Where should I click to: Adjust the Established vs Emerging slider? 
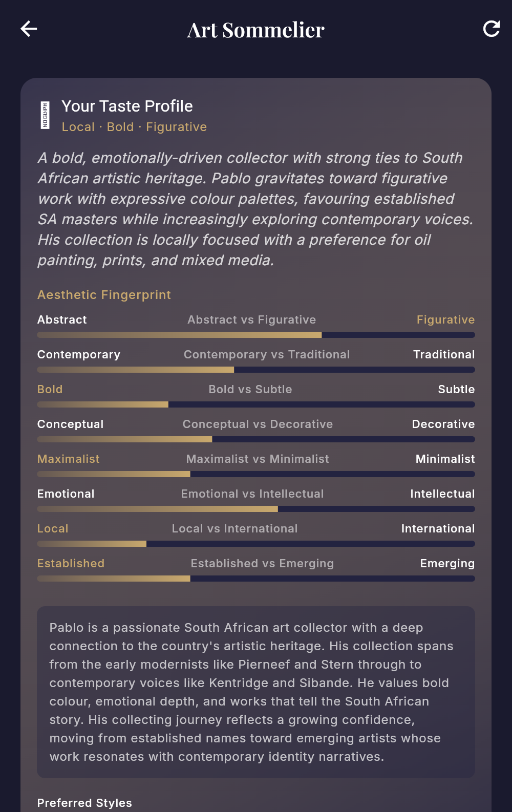click(x=256, y=578)
